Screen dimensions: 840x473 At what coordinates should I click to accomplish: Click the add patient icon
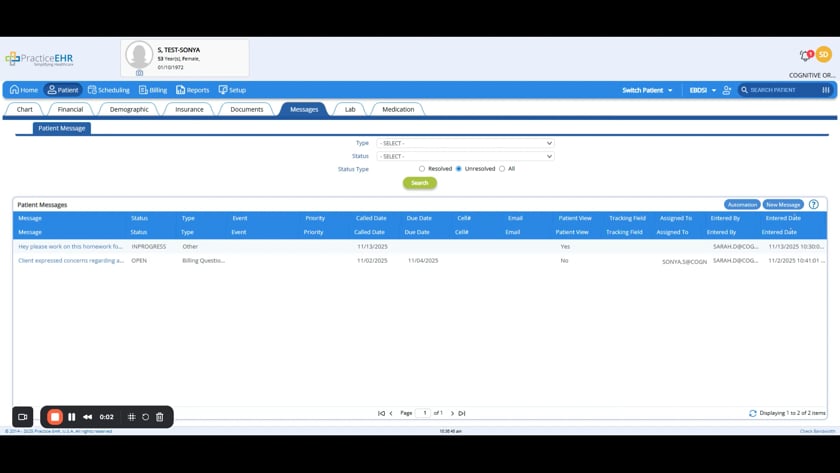tap(726, 90)
